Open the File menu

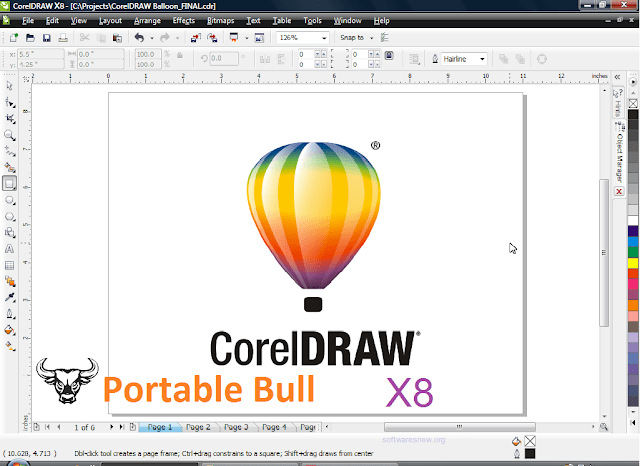pyautogui.click(x=28, y=20)
